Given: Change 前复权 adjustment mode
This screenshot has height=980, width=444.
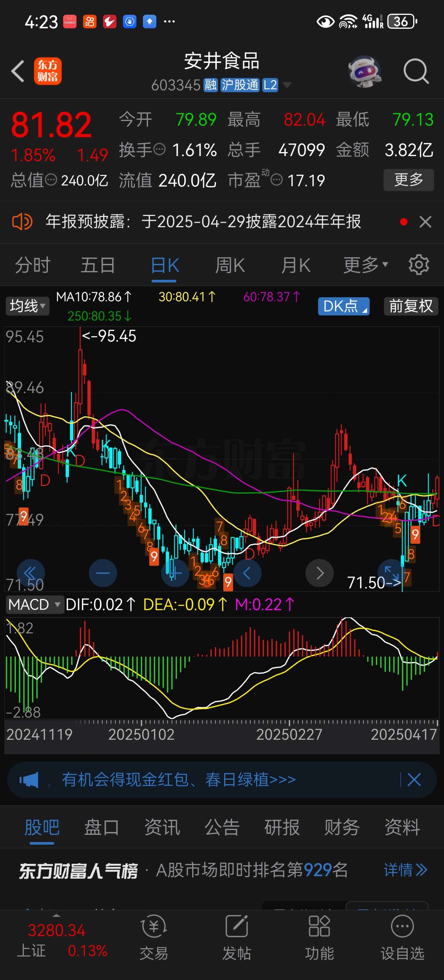Looking at the screenshot, I should 411,306.
